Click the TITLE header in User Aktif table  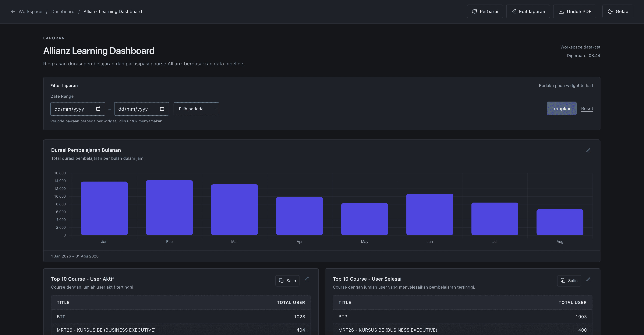63,302
